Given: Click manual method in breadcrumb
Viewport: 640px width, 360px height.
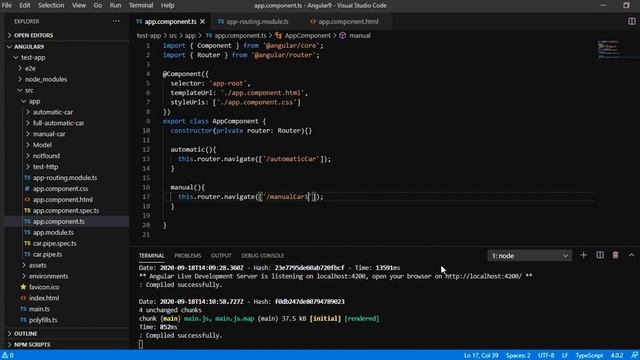Looking at the screenshot, I should (360, 36).
